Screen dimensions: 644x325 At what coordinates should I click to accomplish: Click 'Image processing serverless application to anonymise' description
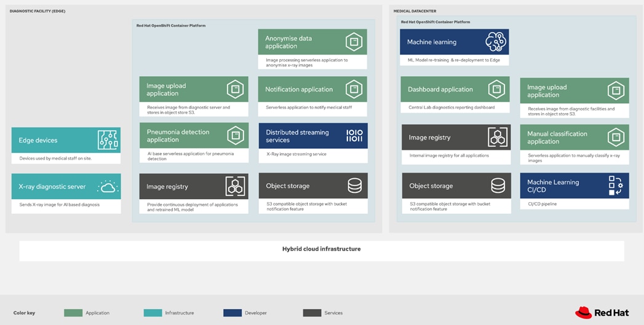pyautogui.click(x=307, y=63)
